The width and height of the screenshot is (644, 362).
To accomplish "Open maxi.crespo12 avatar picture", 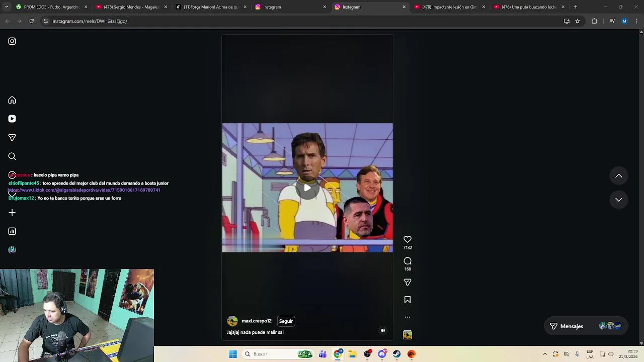I will coord(232,321).
